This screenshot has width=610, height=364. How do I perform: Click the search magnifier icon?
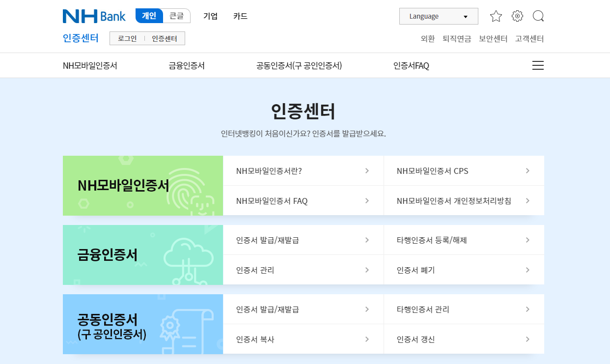point(538,16)
